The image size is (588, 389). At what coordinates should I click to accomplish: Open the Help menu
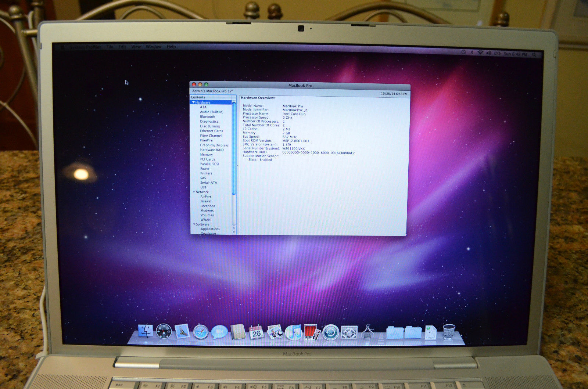[x=171, y=47]
